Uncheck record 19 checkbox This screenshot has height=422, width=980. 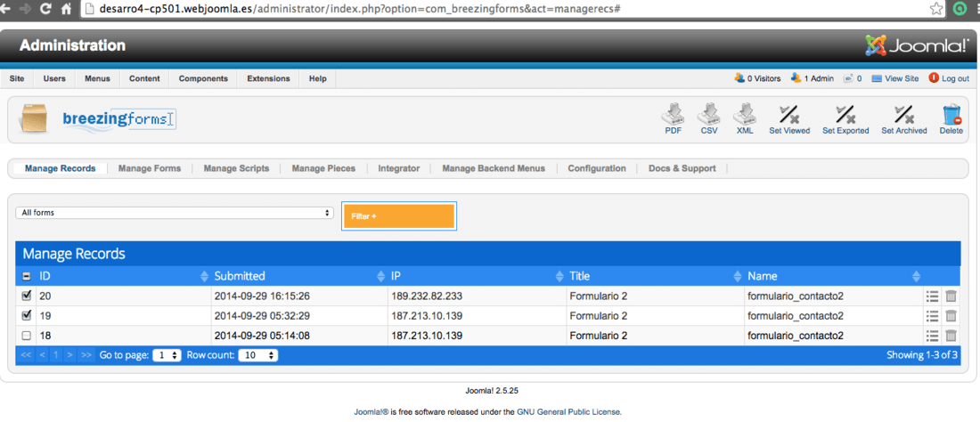click(x=26, y=315)
